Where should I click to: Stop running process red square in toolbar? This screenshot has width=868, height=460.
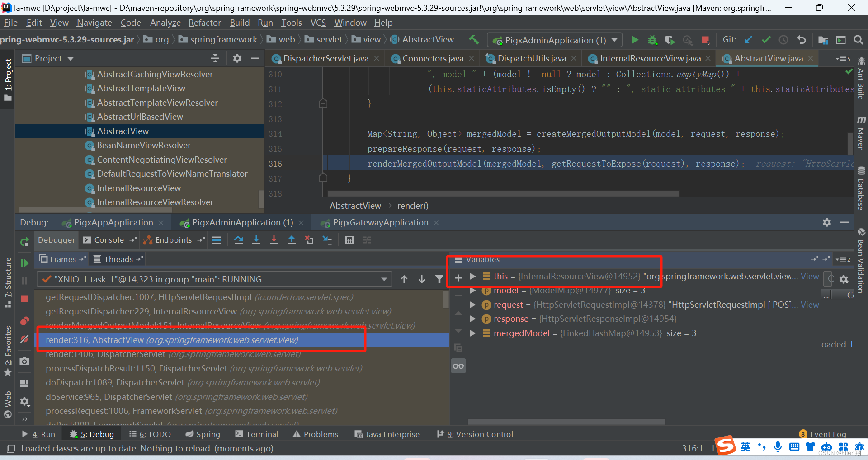[705, 40]
